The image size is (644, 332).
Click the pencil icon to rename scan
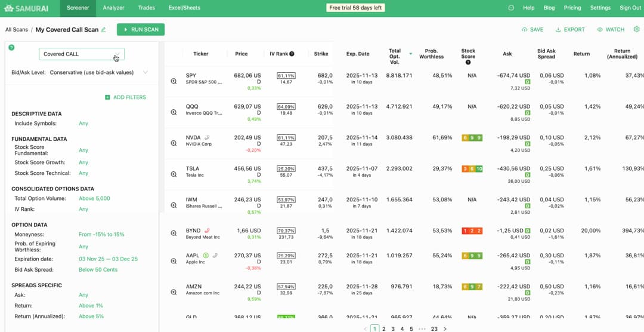point(104,30)
